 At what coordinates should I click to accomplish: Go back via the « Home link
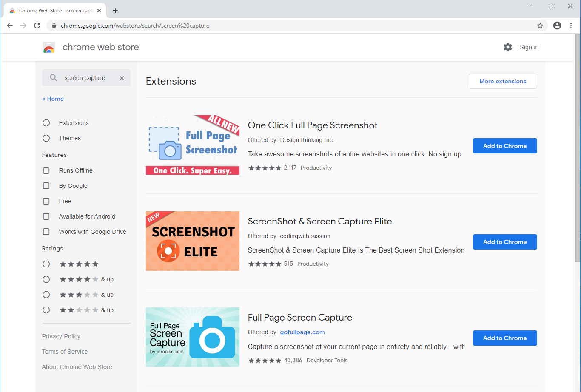coord(53,99)
